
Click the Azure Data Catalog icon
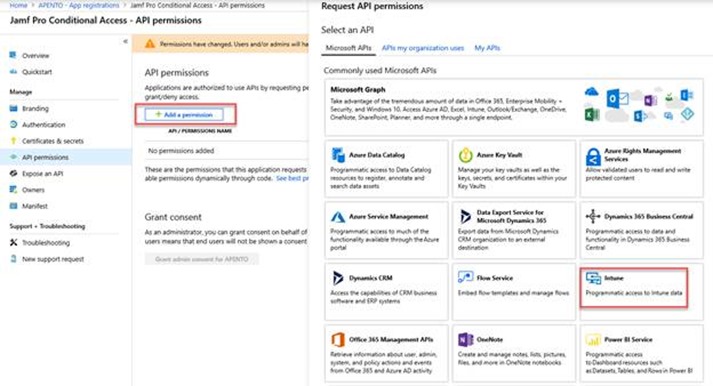tap(338, 155)
